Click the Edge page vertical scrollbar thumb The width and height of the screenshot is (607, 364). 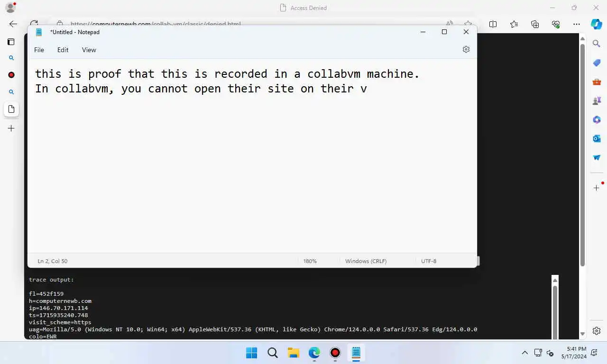[582, 155]
